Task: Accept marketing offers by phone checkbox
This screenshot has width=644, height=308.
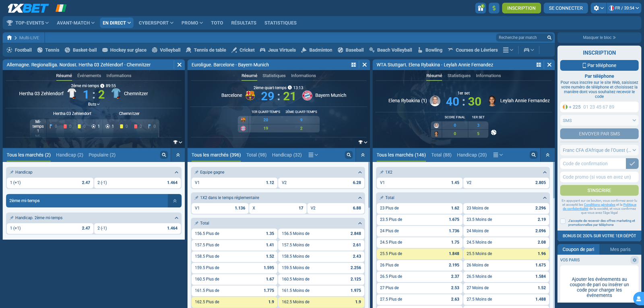Action: (x=563, y=221)
